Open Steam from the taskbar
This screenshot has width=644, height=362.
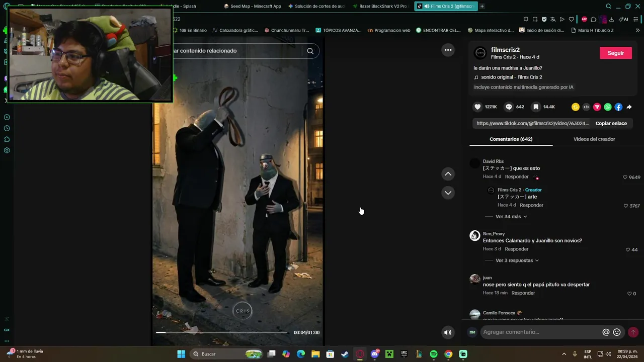(345, 354)
